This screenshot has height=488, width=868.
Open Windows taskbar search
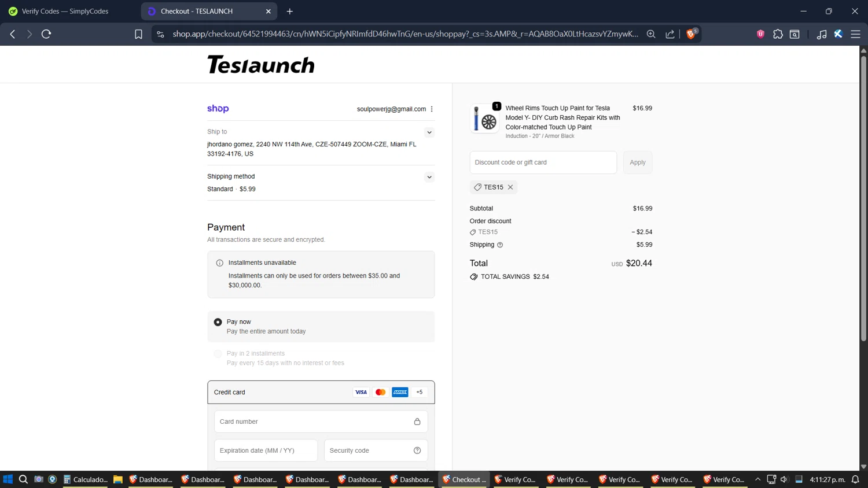[23, 479]
